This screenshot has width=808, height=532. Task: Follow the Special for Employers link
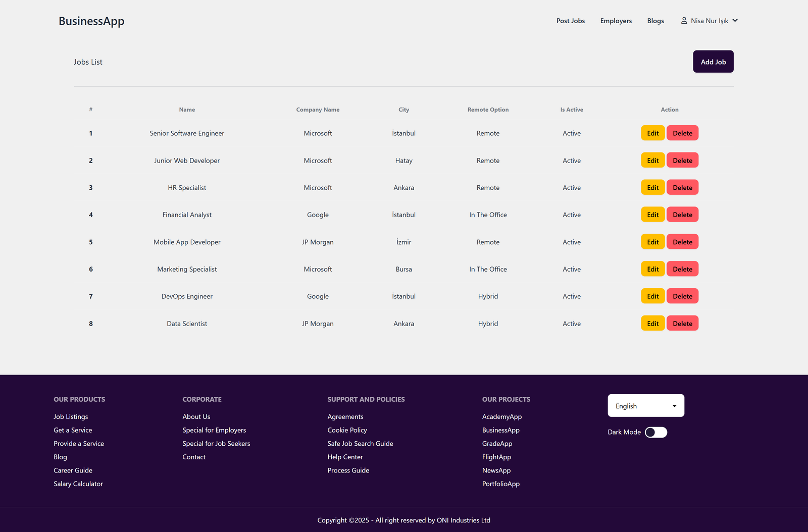tap(214, 430)
